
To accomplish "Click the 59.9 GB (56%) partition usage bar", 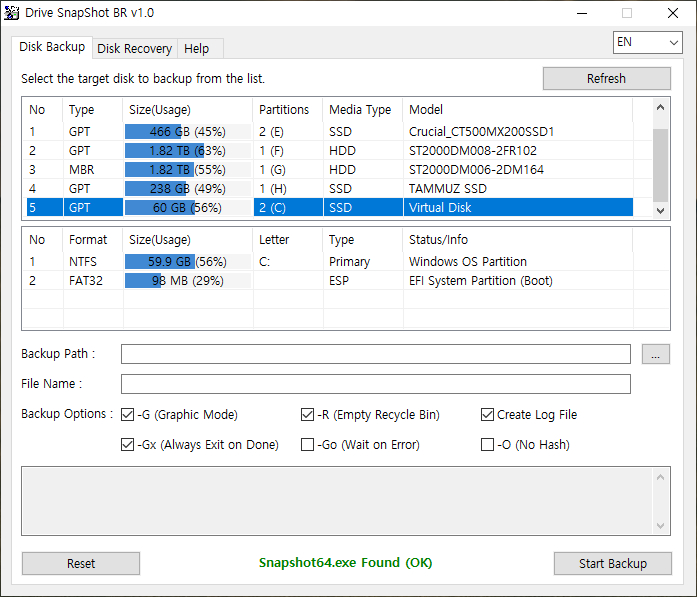I will pyautogui.click(x=188, y=262).
